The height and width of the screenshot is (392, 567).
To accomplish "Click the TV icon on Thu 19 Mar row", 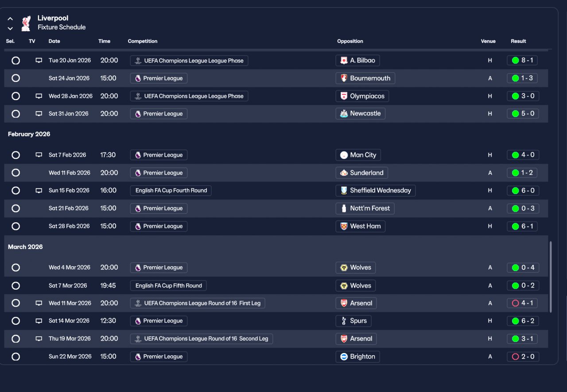I will coord(39,339).
